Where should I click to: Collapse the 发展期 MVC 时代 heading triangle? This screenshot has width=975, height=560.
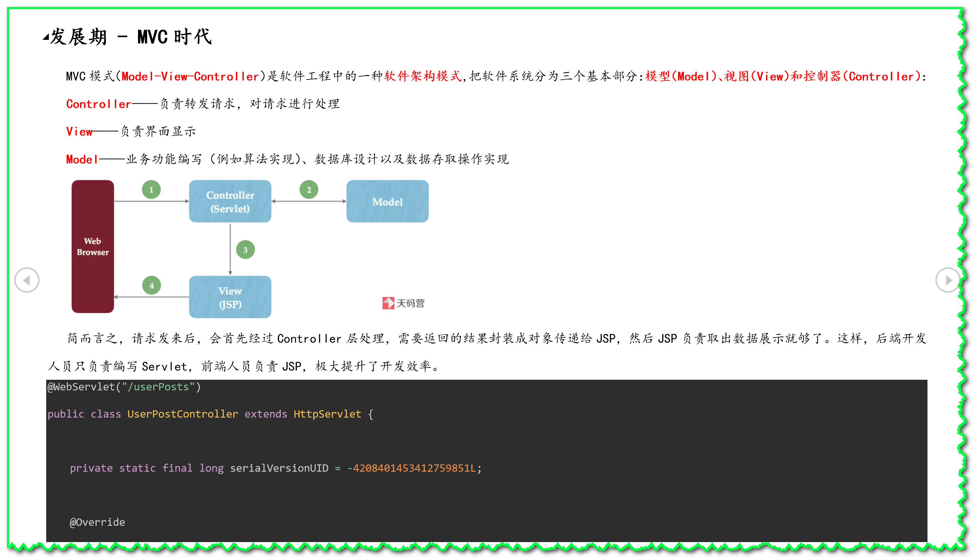46,37
